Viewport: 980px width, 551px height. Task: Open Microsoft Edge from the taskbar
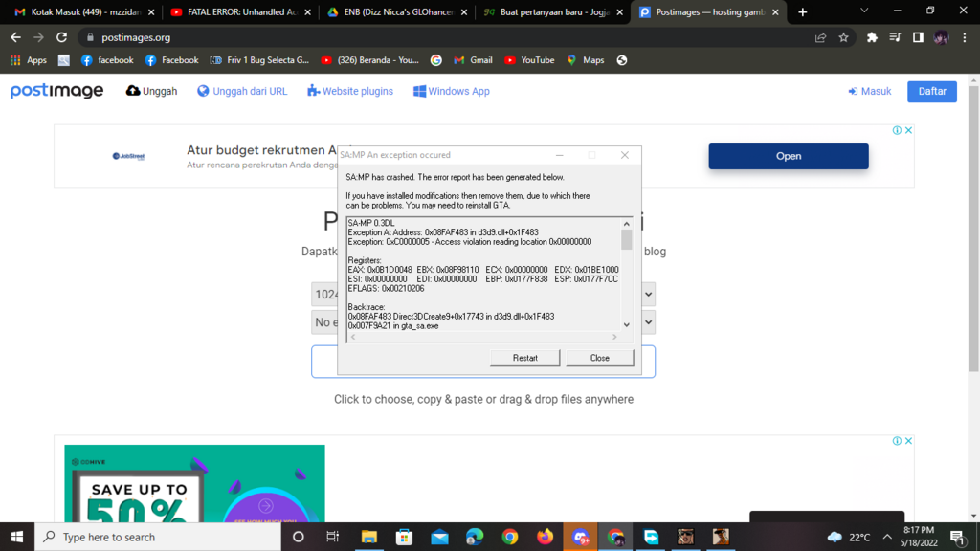[475, 537]
